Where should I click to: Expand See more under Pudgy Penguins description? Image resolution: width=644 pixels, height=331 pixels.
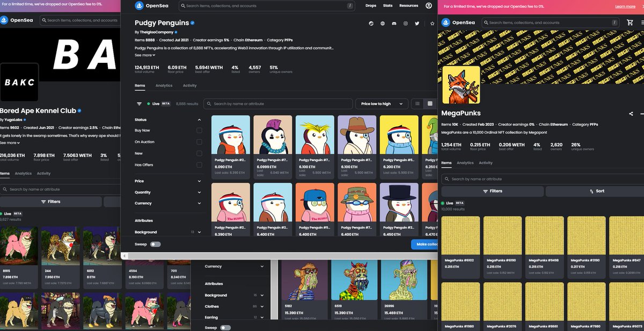coord(145,55)
